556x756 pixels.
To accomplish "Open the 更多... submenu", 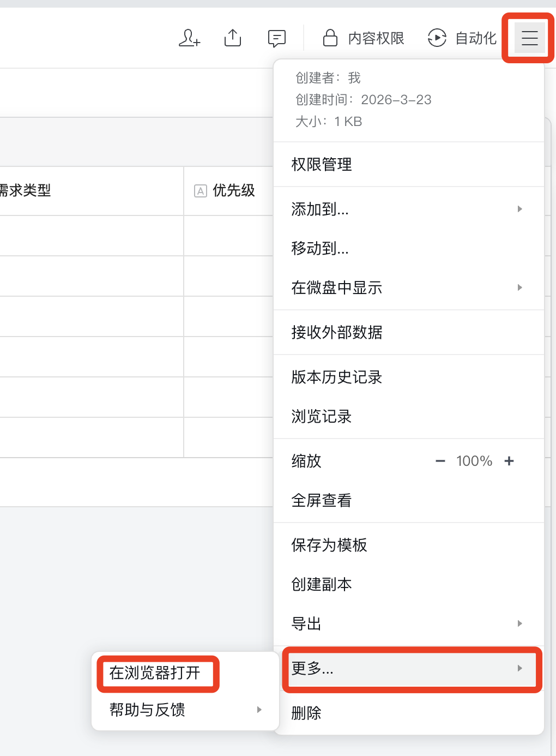I will 409,668.
